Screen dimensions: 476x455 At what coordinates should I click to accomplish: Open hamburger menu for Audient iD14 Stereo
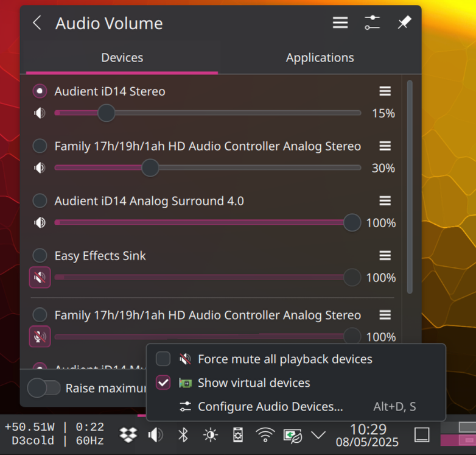(385, 91)
